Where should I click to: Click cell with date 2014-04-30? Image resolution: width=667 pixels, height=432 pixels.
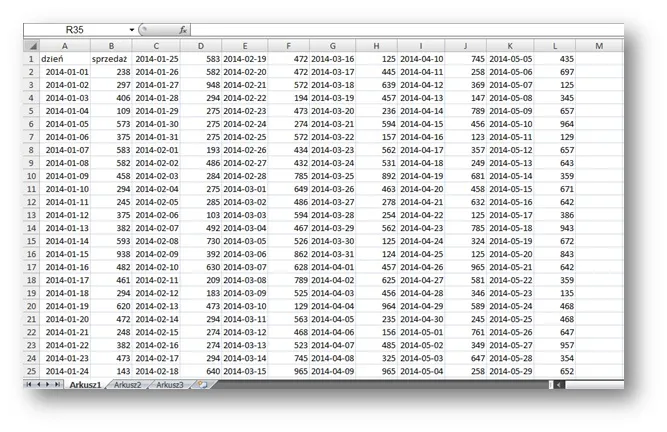(x=421, y=319)
